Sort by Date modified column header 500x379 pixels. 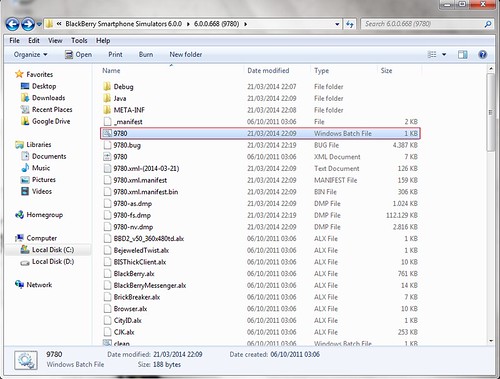click(x=268, y=71)
